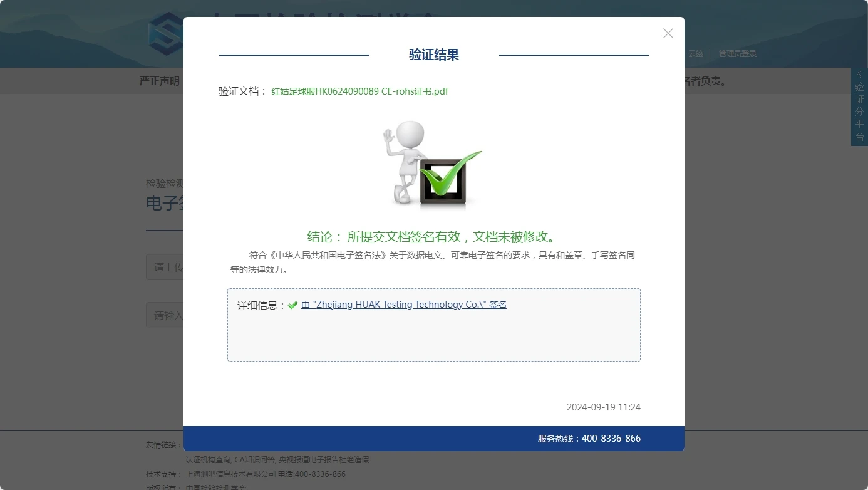Focus the 请输入 text input field

pyautogui.click(x=165, y=316)
